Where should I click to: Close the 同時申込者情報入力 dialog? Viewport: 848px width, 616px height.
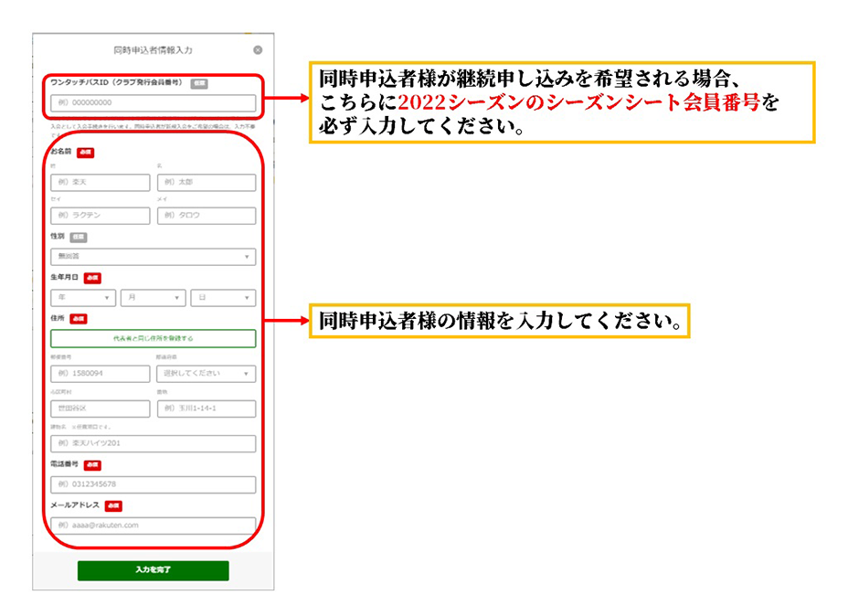[x=258, y=50]
